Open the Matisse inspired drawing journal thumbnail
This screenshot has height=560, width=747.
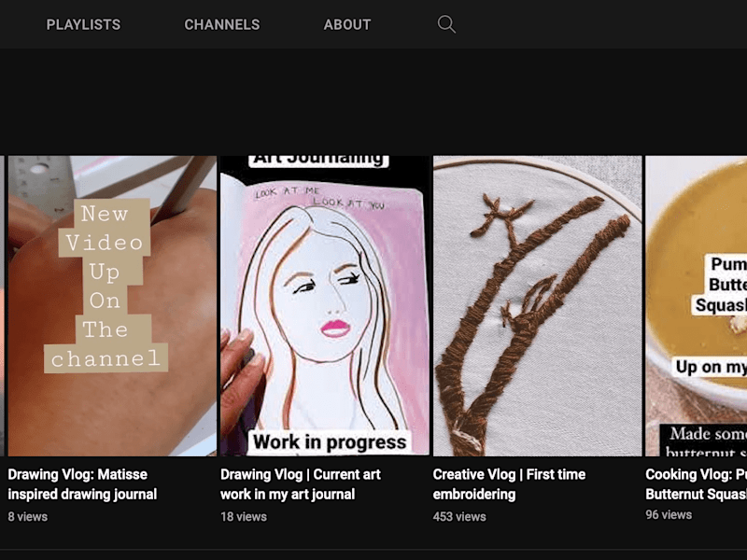click(112, 306)
